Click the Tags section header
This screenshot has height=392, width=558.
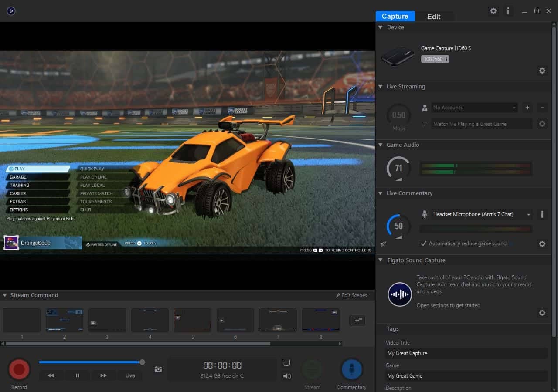[x=393, y=329]
